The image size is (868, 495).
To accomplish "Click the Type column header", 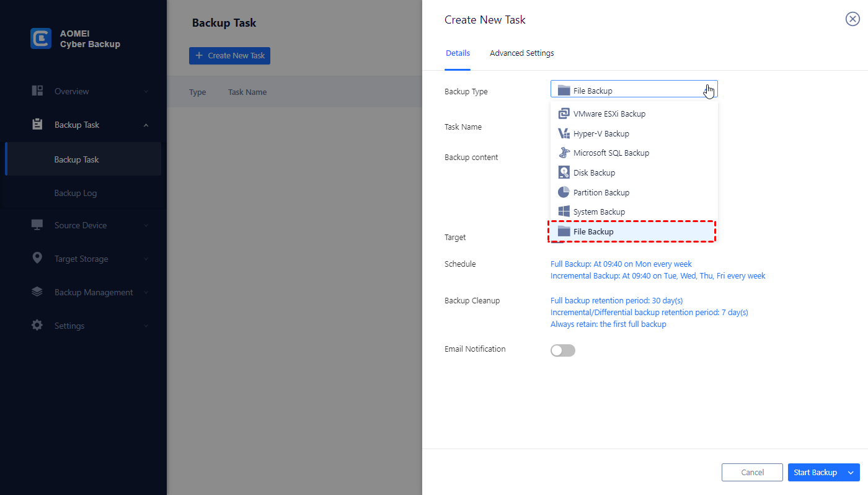I will pyautogui.click(x=197, y=92).
